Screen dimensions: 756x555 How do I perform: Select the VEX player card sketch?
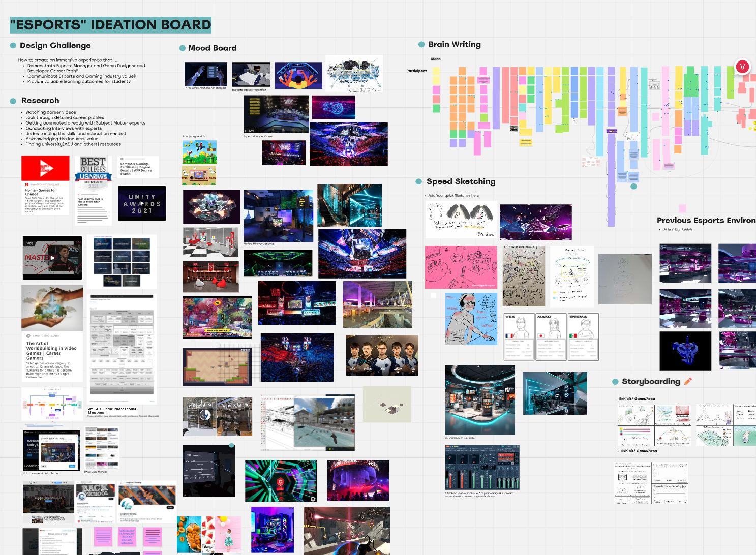click(x=519, y=337)
